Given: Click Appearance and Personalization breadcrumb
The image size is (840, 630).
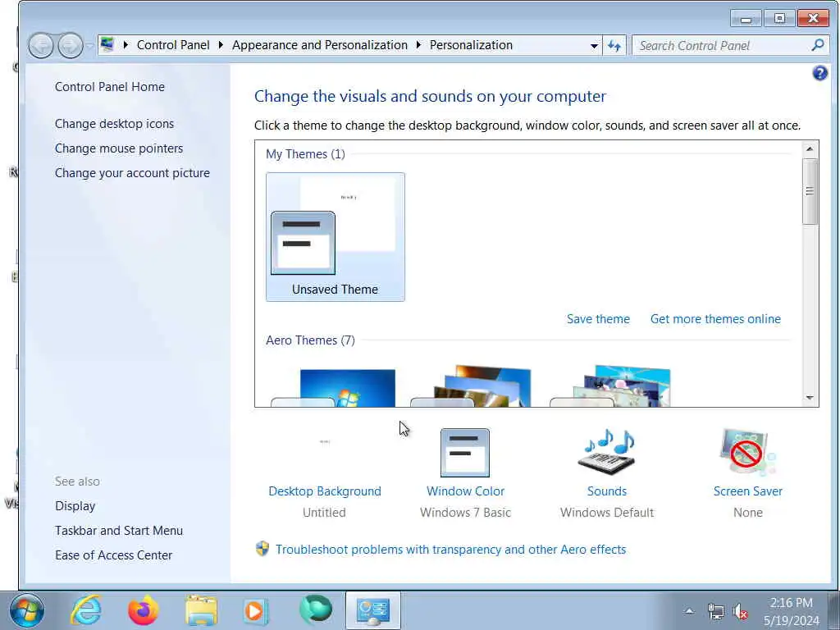Looking at the screenshot, I should tap(320, 45).
